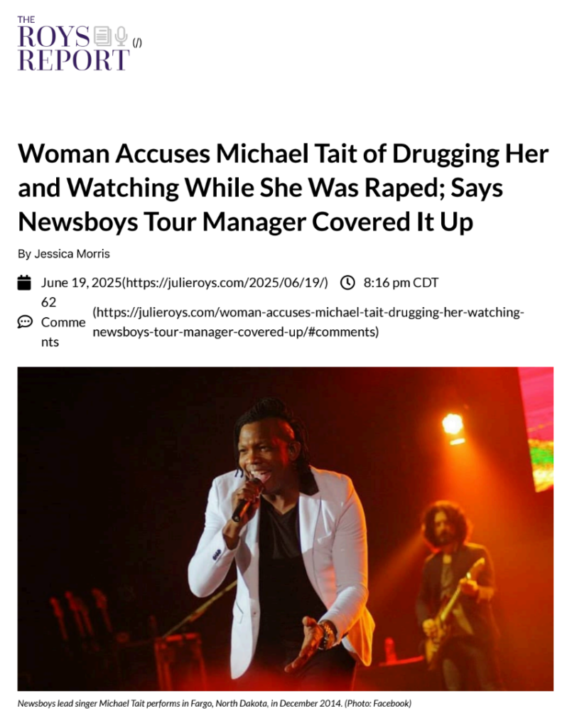Viewport: 567px width, 728px height.
Task: Follow the #comments article URL
Action: click(308, 322)
